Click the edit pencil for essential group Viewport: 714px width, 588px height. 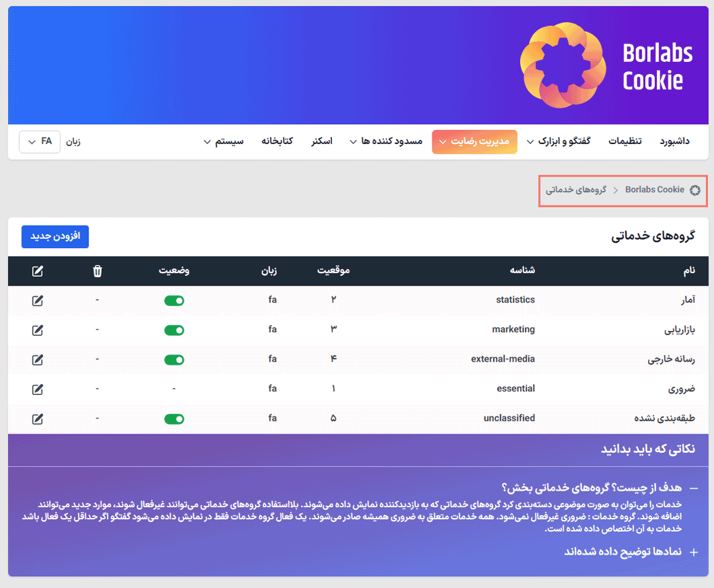(x=37, y=389)
